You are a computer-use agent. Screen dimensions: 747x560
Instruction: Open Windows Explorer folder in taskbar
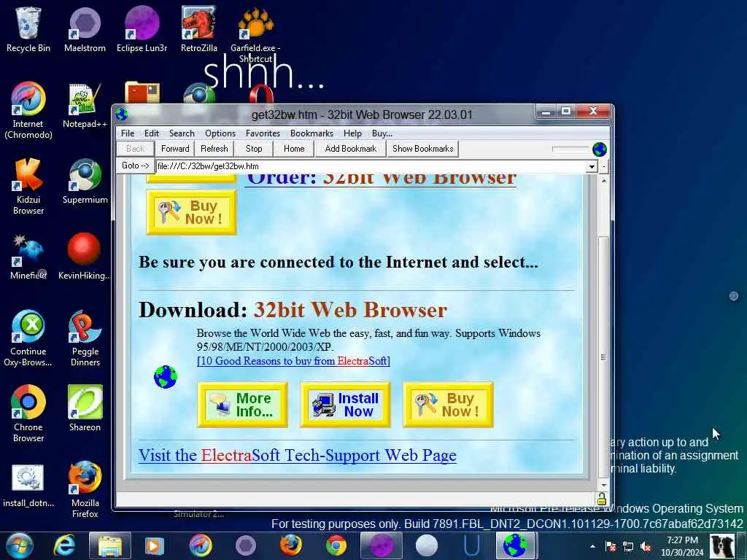click(x=109, y=545)
